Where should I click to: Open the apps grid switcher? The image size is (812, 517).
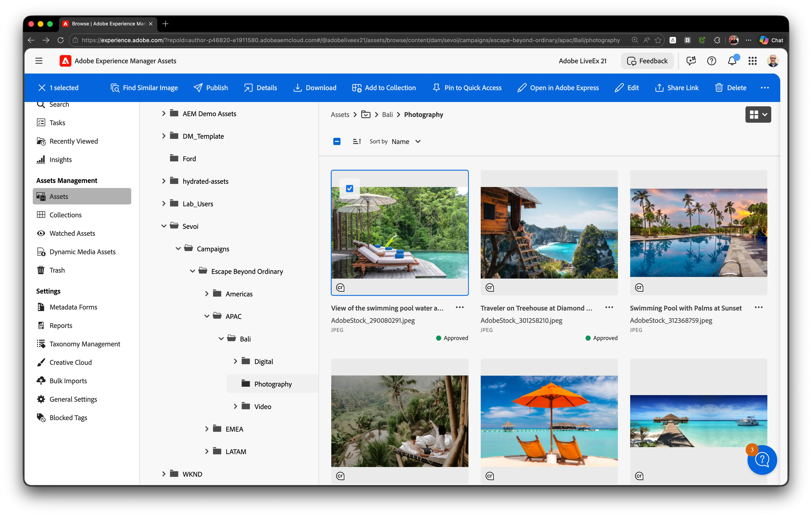(x=753, y=61)
